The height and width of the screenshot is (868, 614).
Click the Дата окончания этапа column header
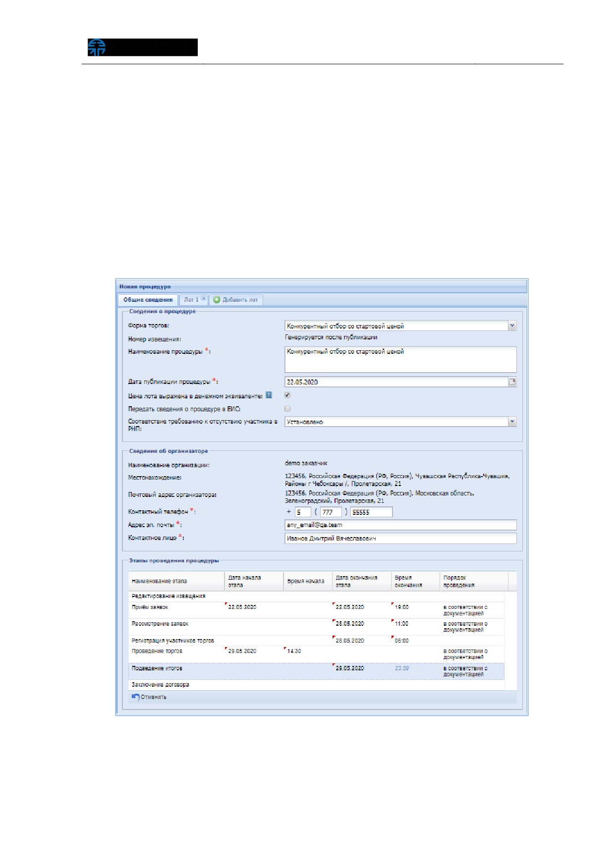(x=362, y=581)
